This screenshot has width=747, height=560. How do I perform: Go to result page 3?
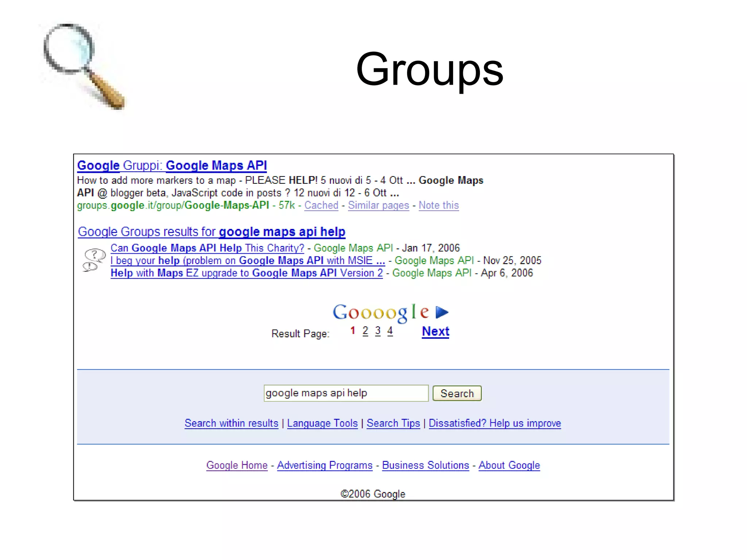click(378, 331)
